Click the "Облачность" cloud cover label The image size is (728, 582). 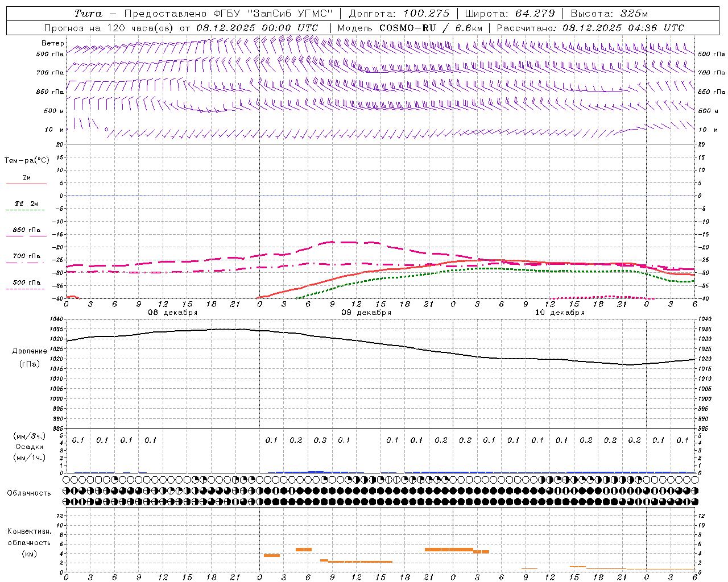tap(29, 493)
